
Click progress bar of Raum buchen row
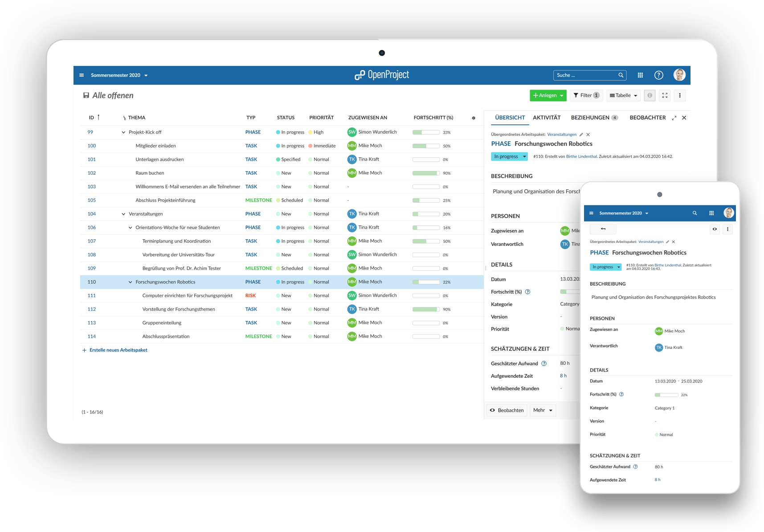coord(426,173)
